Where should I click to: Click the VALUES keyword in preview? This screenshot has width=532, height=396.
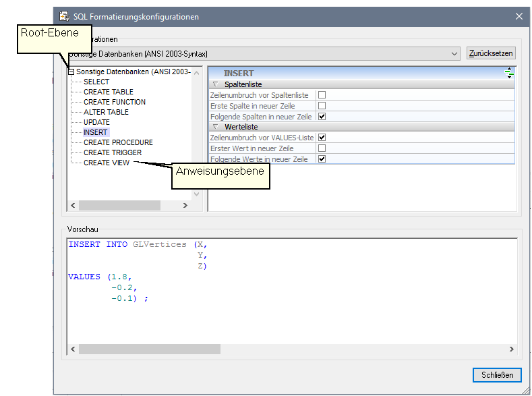84,277
